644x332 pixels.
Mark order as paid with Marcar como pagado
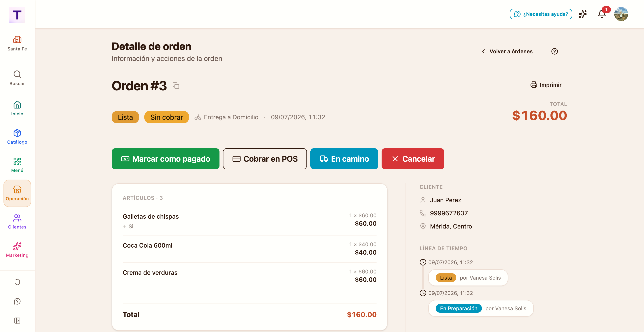(166, 159)
